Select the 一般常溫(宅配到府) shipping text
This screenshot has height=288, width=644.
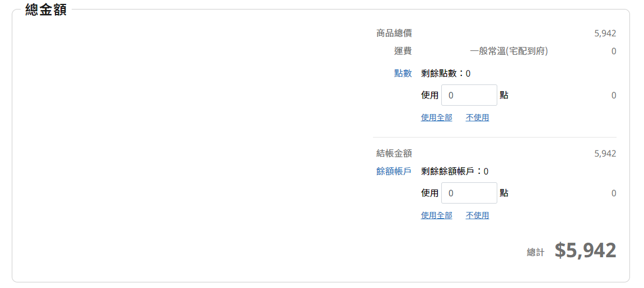point(508,51)
